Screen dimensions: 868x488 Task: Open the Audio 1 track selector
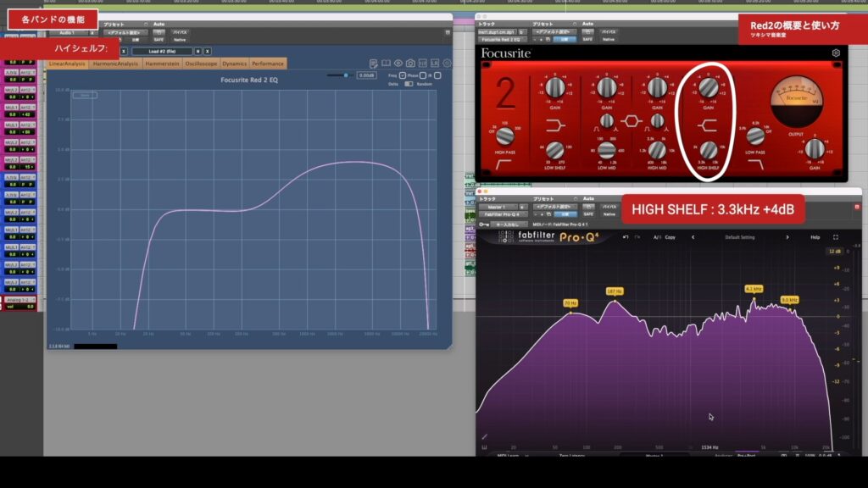pyautogui.click(x=68, y=33)
